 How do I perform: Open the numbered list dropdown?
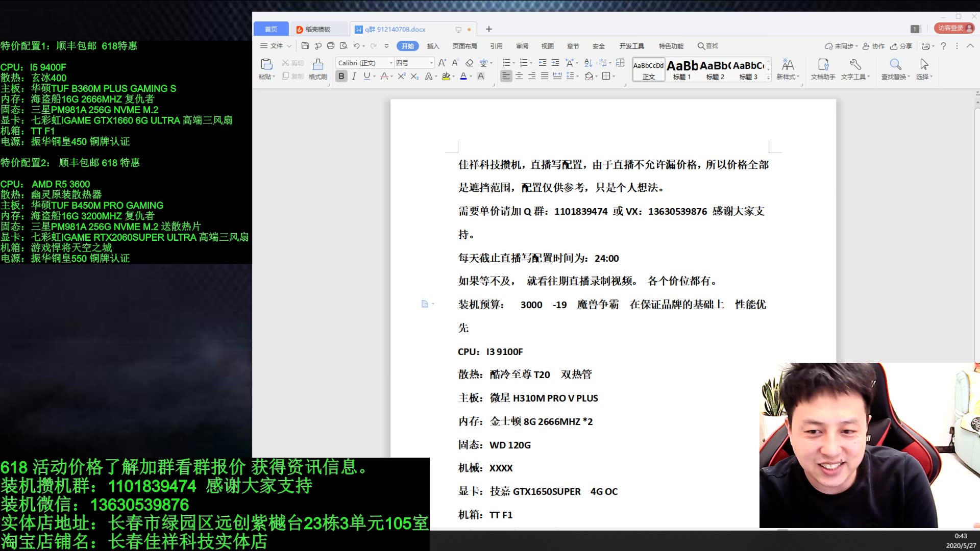531,63
